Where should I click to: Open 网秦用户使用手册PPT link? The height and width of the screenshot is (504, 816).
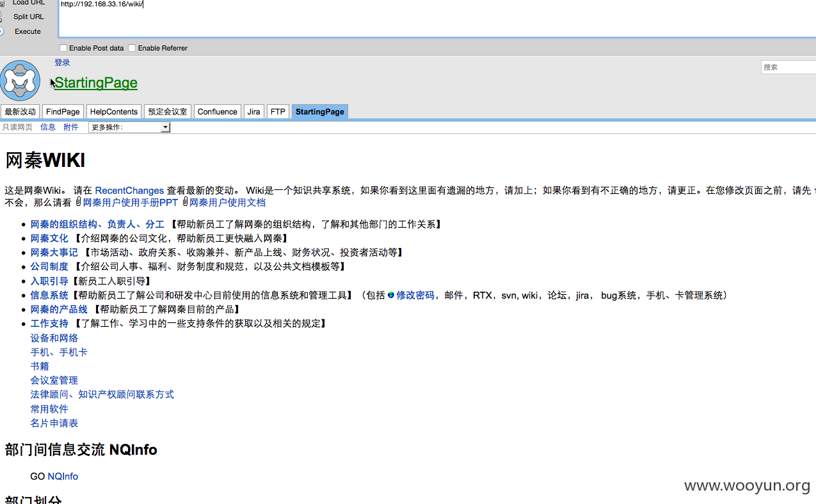coord(131,202)
